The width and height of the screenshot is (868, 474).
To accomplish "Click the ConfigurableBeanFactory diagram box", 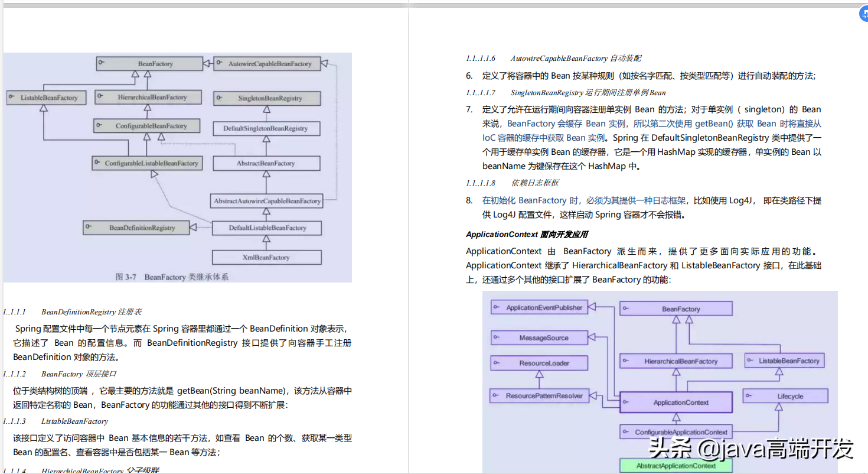I will click(x=147, y=126).
